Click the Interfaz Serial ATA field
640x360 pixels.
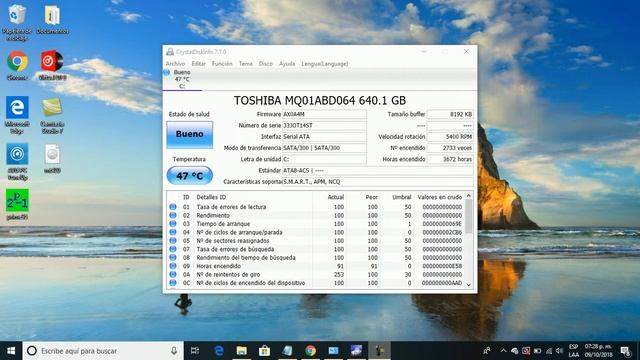tap(324, 137)
